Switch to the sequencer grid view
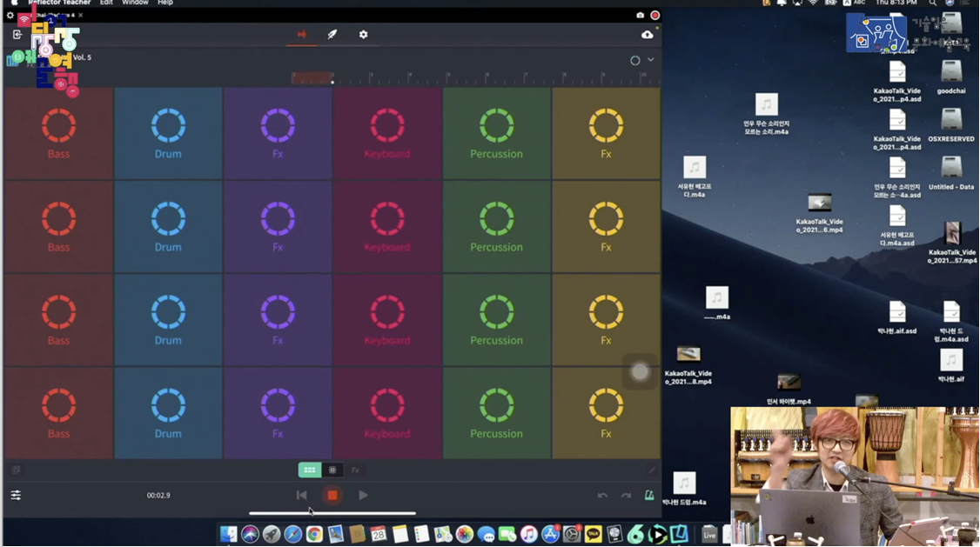This screenshot has width=980, height=547. coord(332,470)
